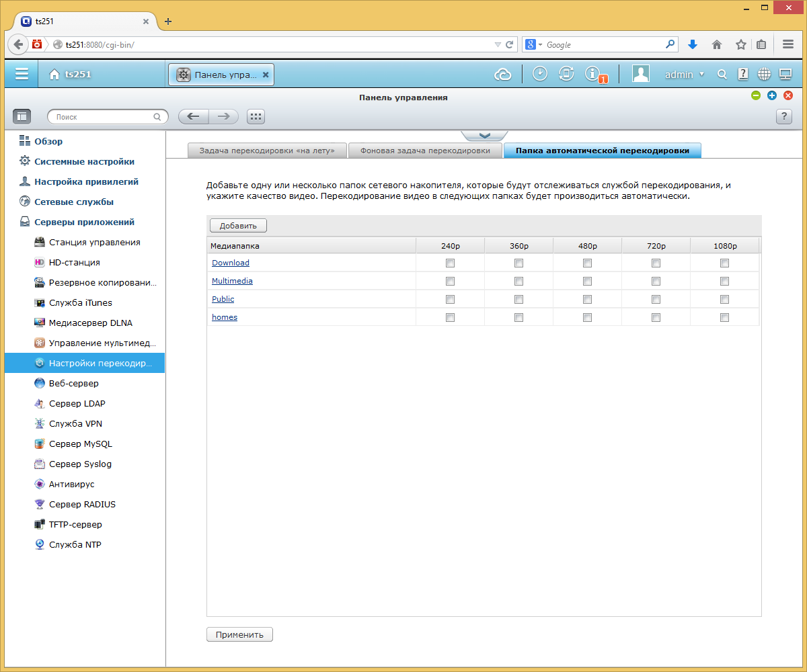Open language globe icon

coord(764,74)
